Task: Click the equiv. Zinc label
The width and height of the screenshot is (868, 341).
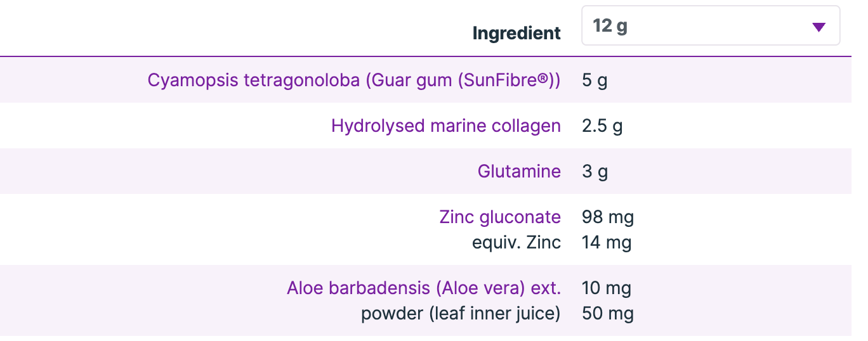Action: coord(516,242)
